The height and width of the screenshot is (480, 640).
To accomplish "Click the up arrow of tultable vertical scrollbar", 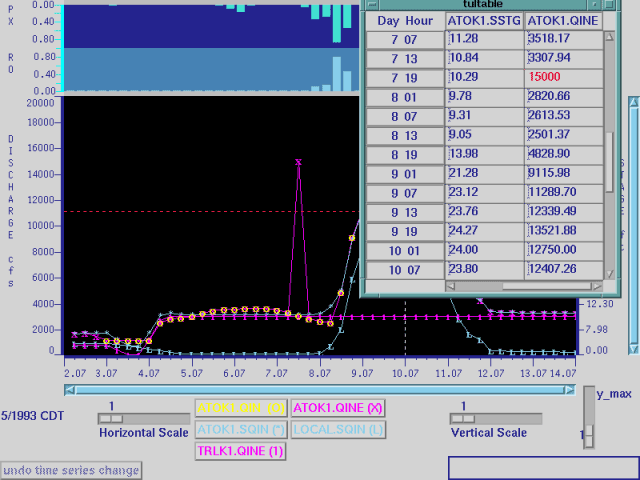I will (x=609, y=37).
